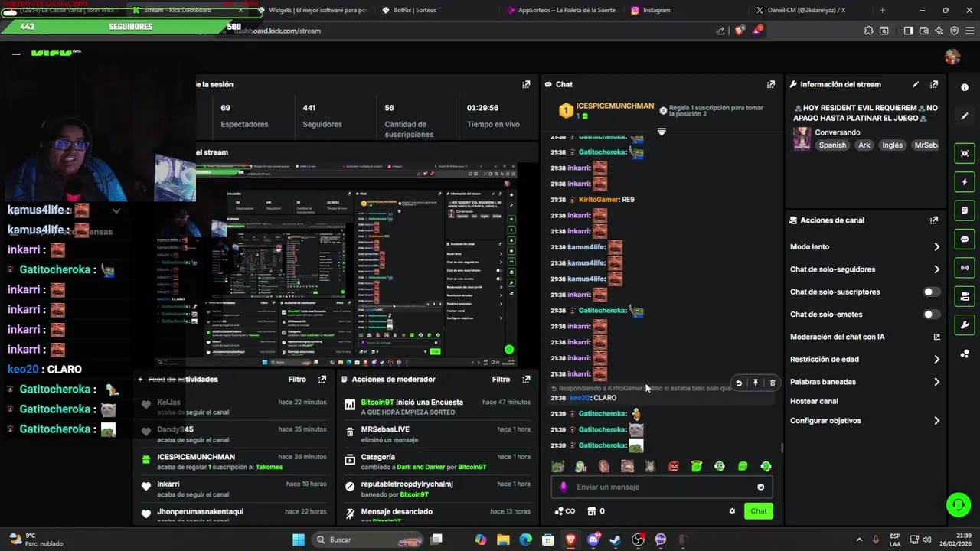Open chat settings gear icon
This screenshot has height=551, width=980.
732,511
